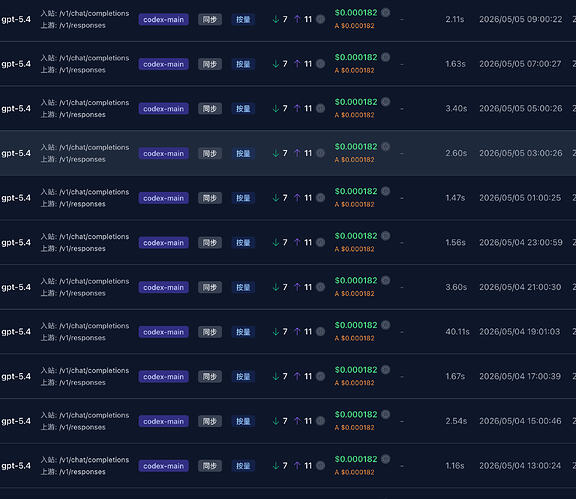
Task: Click timestamp 2026/05/04 13:00:24
Action: [520, 466]
